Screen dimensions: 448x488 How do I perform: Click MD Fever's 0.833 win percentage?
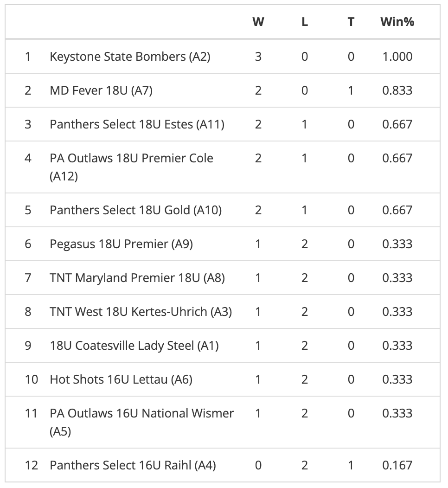tap(397, 90)
